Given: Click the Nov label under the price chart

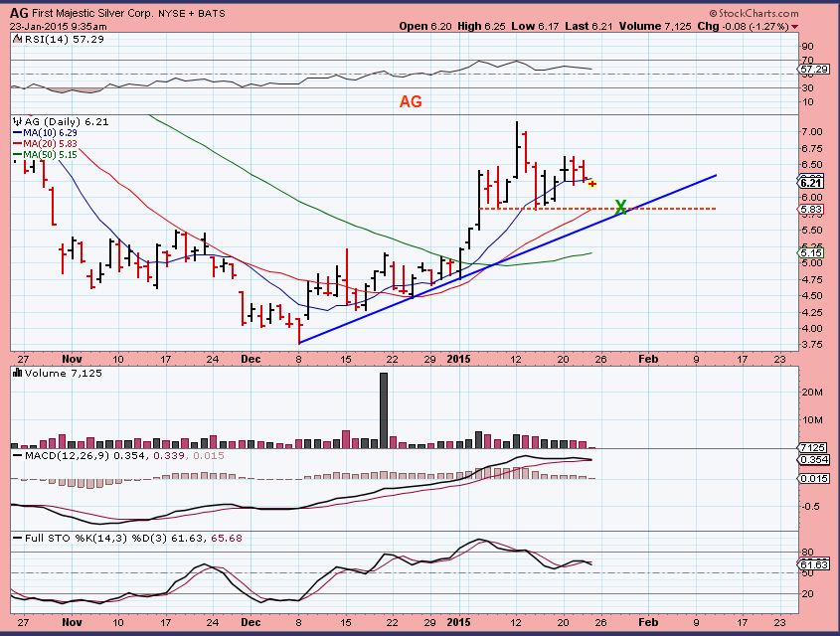Looking at the screenshot, I should pyautogui.click(x=72, y=359).
